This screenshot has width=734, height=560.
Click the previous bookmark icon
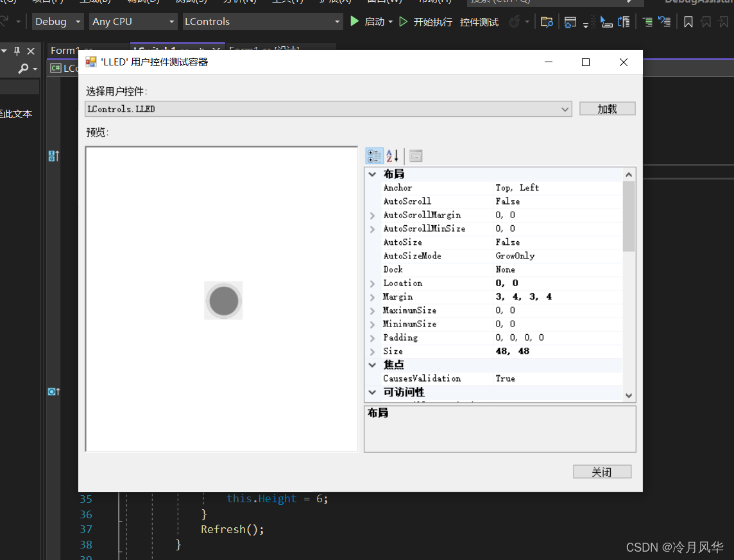pos(706,22)
